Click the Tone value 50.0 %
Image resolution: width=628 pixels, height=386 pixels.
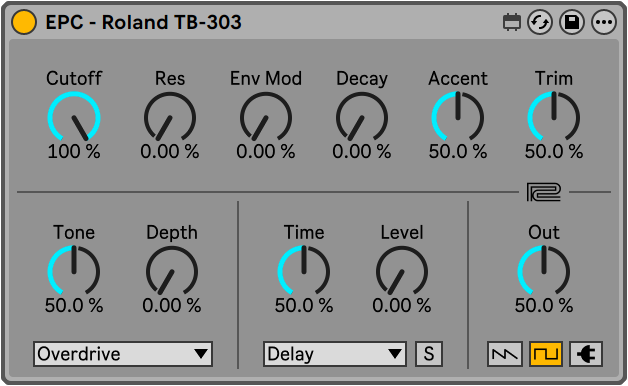(x=74, y=306)
